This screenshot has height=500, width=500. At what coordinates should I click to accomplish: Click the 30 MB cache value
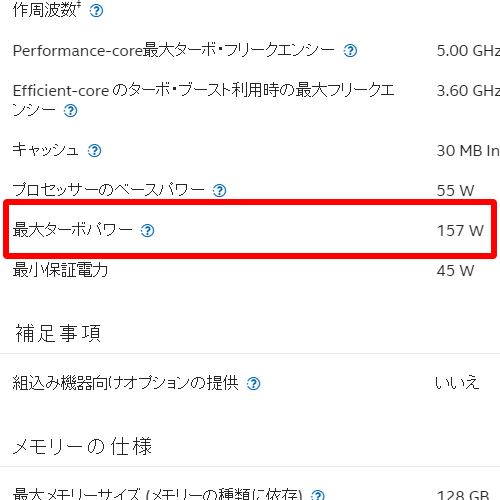[468, 151]
